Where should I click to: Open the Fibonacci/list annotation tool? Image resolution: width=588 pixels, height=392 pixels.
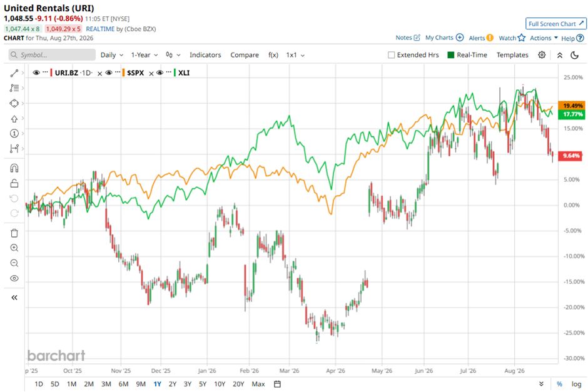pyautogui.click(x=14, y=88)
